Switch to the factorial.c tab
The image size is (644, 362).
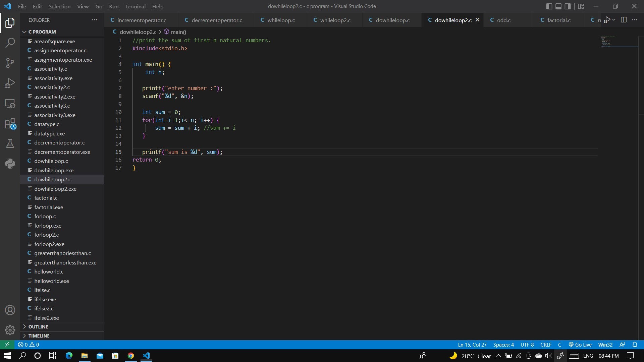[558, 20]
